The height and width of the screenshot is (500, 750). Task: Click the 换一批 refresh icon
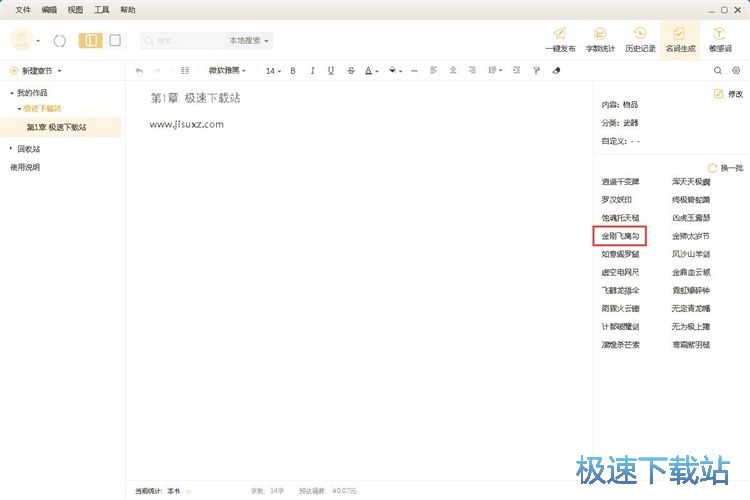(712, 168)
